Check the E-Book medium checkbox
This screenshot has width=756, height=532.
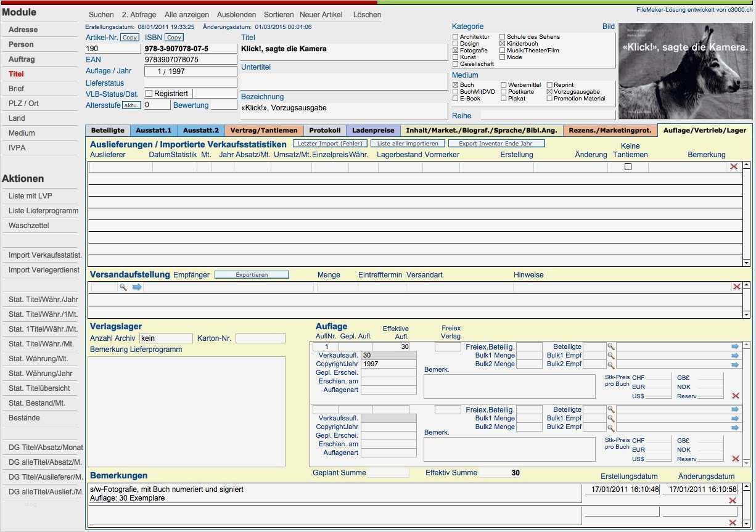[456, 99]
